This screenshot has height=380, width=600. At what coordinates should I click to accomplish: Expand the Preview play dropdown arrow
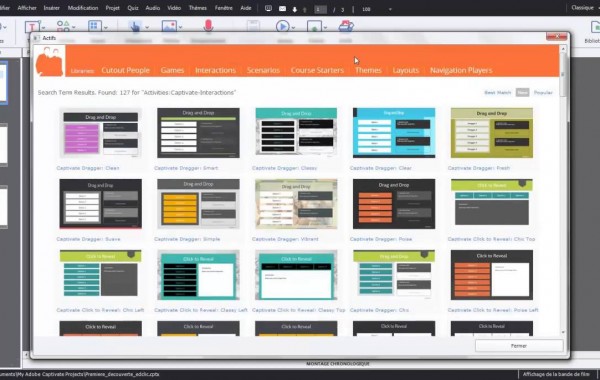pos(293,28)
